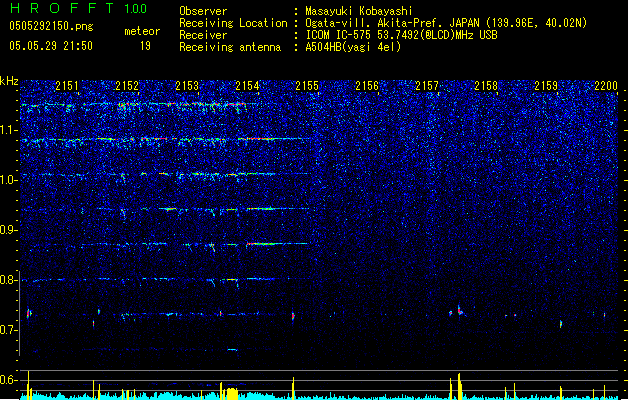Image resolution: width=629 pixels, height=400 pixels.
Task: Click the meteor echo just before 2155
Action: [293, 316]
